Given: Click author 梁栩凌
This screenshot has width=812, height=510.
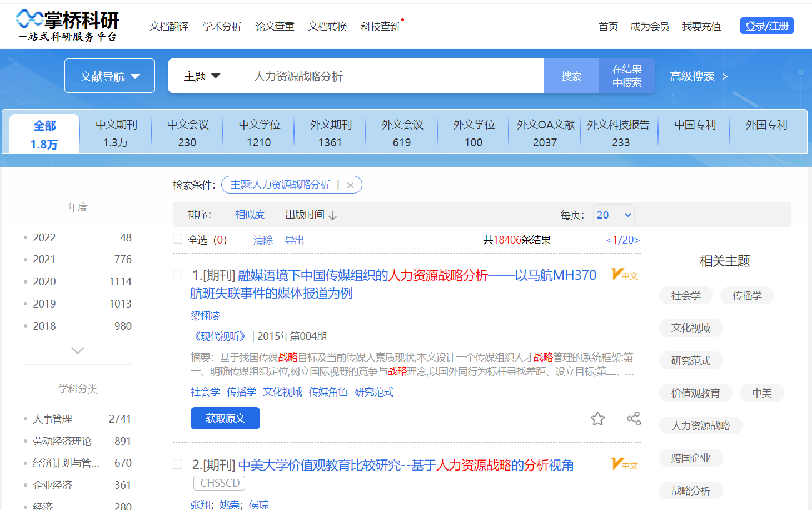Looking at the screenshot, I should (205, 316).
